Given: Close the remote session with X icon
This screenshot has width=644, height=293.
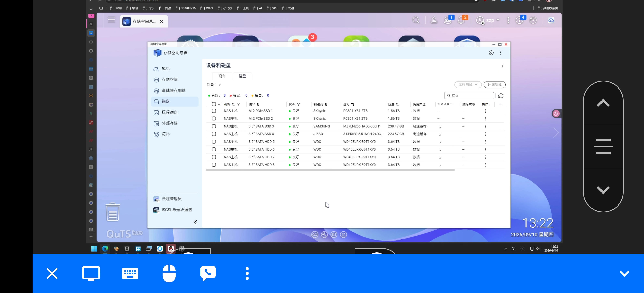Looking at the screenshot, I should pos(52,273).
